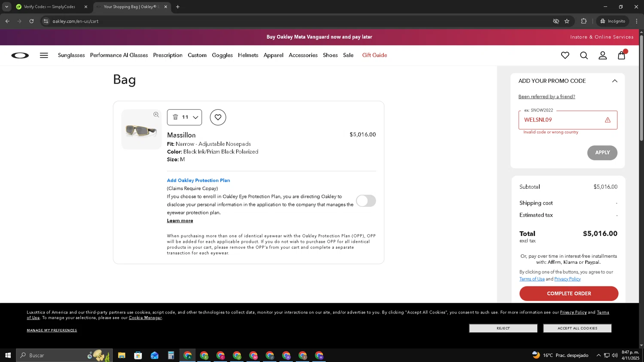
Task: Open the Gift Guide link
Action: coord(374,55)
